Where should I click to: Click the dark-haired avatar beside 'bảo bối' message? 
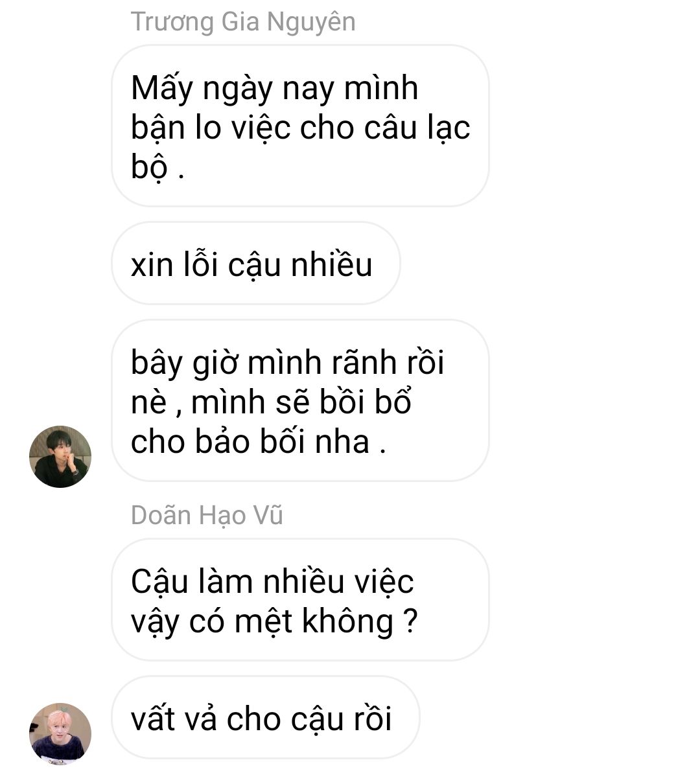[x=60, y=456]
